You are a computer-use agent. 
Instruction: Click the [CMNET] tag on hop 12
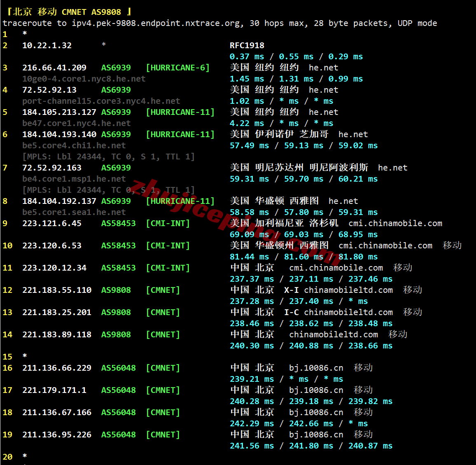163,290
